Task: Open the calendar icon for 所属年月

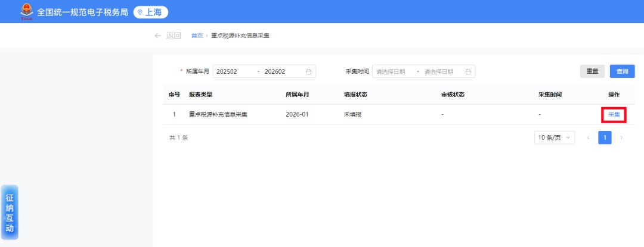Action: tap(309, 71)
